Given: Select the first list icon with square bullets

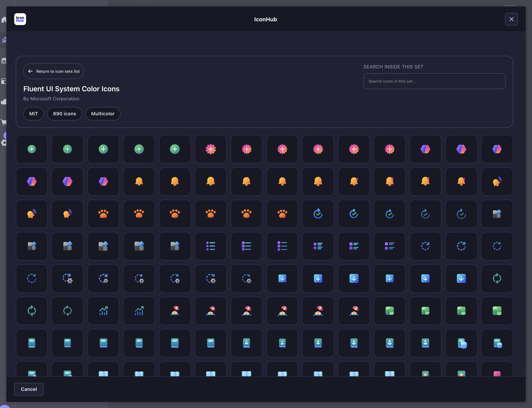Looking at the screenshot, I should pos(246,246).
